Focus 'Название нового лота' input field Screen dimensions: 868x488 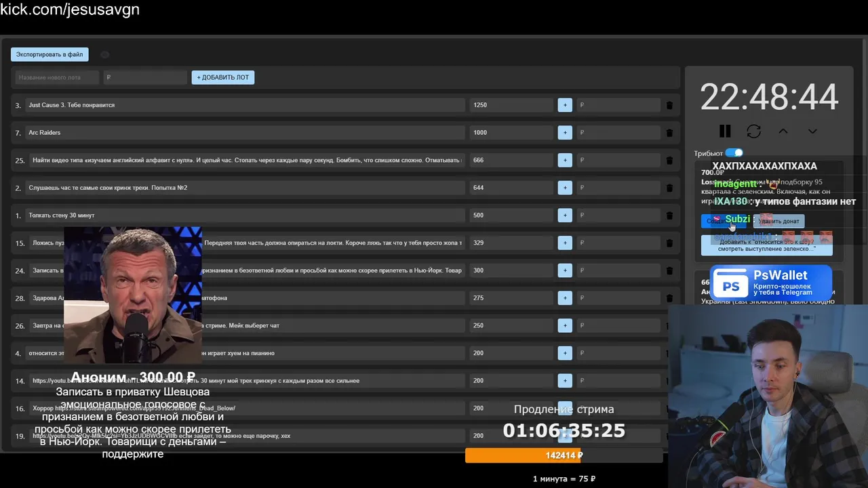point(57,77)
